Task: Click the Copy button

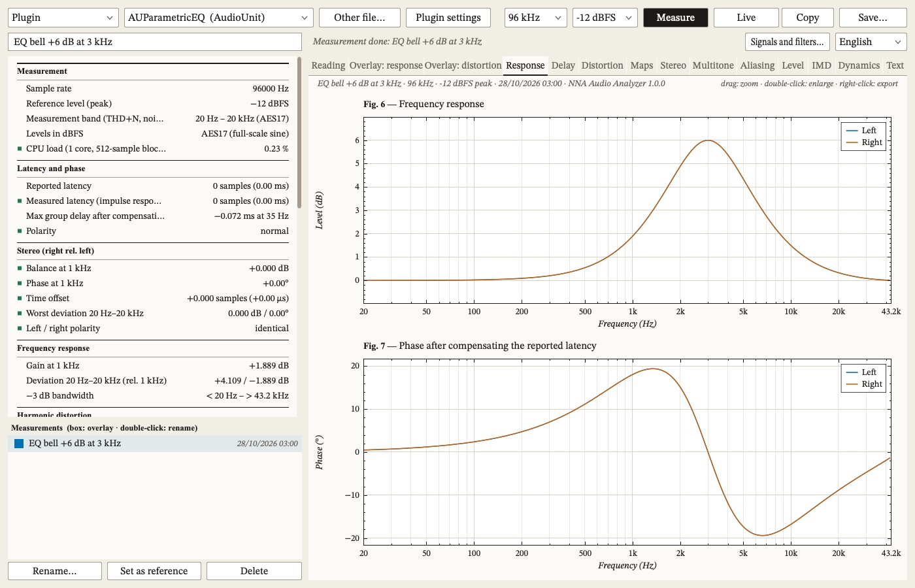Action: (808, 18)
